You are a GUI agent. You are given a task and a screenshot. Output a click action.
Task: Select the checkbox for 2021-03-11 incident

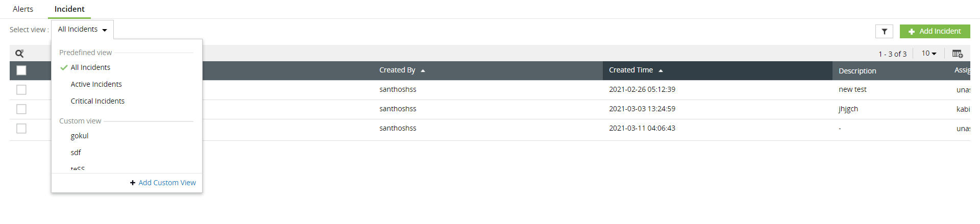(x=21, y=129)
